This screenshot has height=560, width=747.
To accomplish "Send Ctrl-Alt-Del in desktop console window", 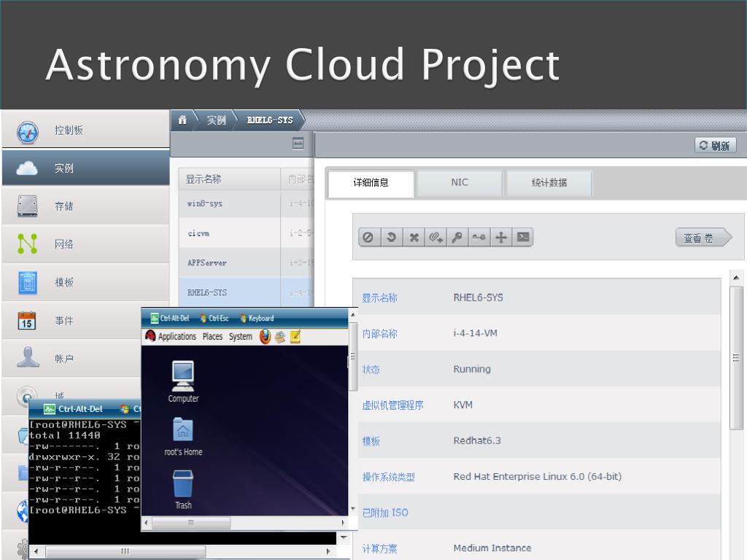I will point(170,318).
